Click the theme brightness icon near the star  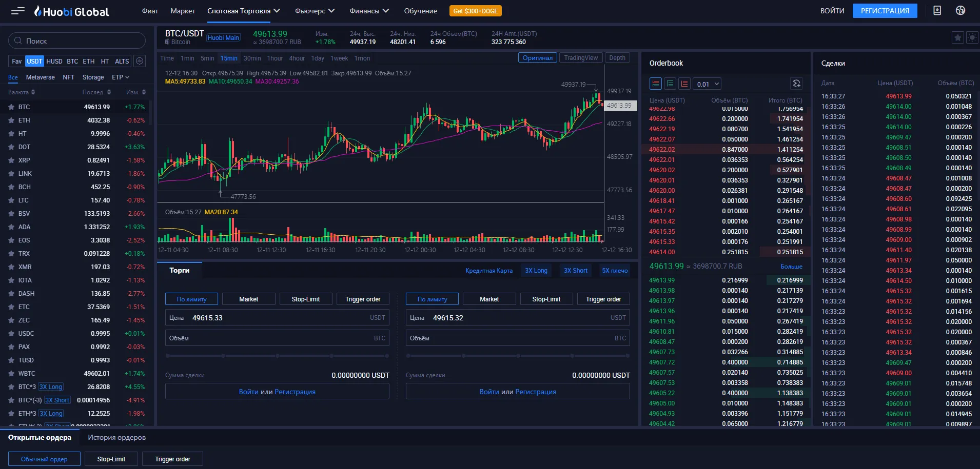point(973,37)
